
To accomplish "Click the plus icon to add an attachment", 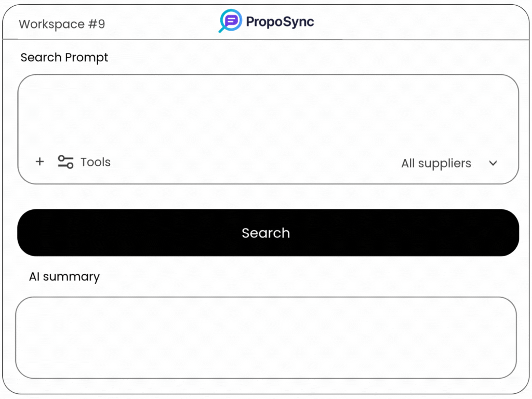I will (39, 162).
